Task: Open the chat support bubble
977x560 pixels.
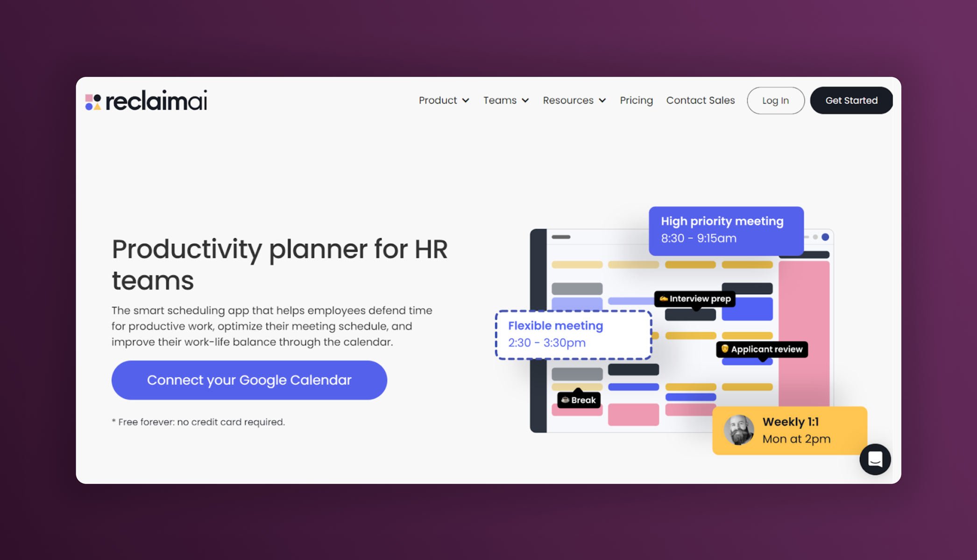Action: click(x=876, y=459)
